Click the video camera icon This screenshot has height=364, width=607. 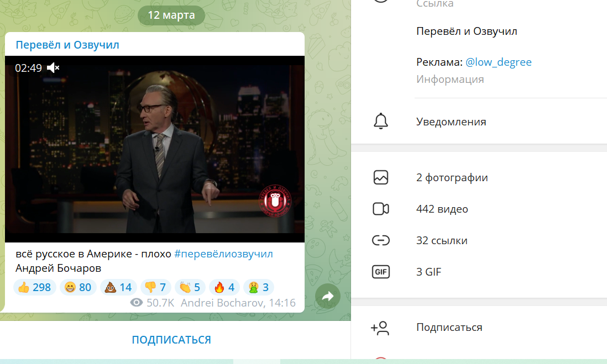(381, 209)
